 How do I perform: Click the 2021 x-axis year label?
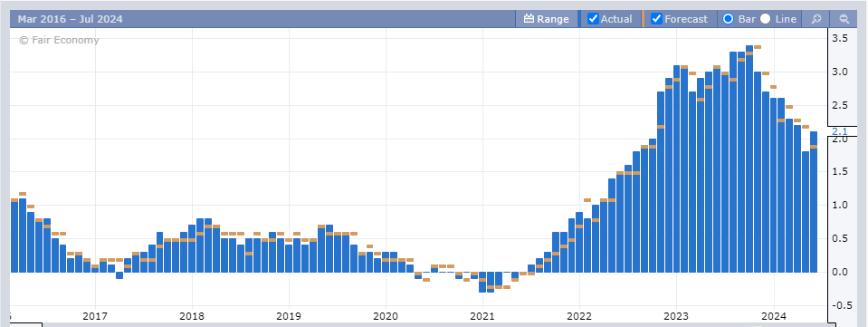pos(482,316)
